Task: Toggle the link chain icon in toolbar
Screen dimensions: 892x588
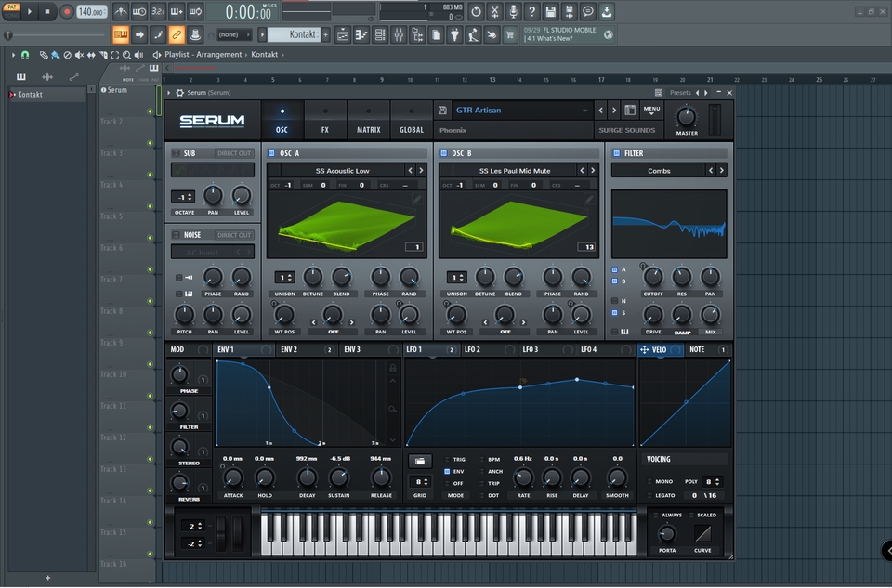Action: point(177,34)
